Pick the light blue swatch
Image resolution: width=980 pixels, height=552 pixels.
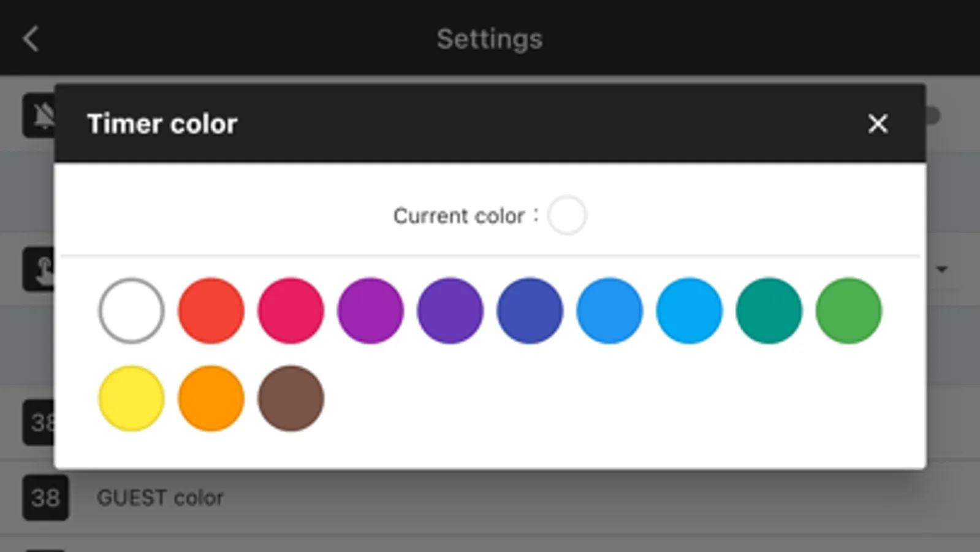pyautogui.click(x=689, y=311)
